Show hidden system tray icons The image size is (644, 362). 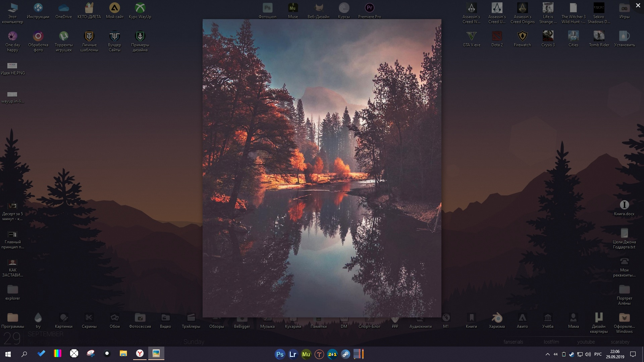pyautogui.click(x=547, y=354)
